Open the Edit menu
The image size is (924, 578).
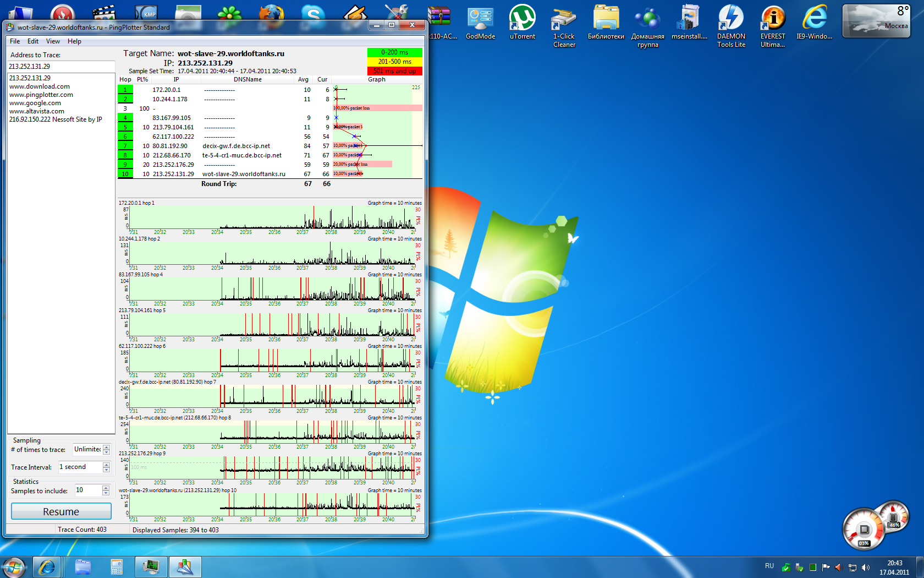pyautogui.click(x=33, y=41)
